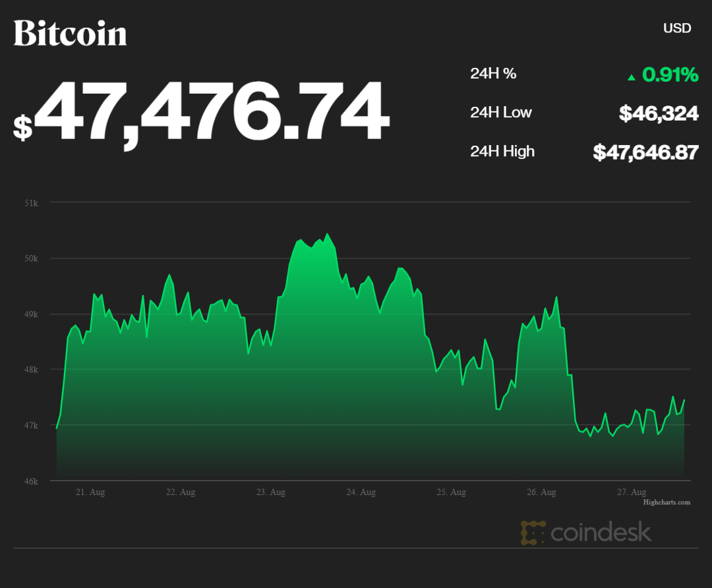Screen dimensions: 712x588
Task: Click the 21. Aug x-axis date label
Action: coord(90,492)
